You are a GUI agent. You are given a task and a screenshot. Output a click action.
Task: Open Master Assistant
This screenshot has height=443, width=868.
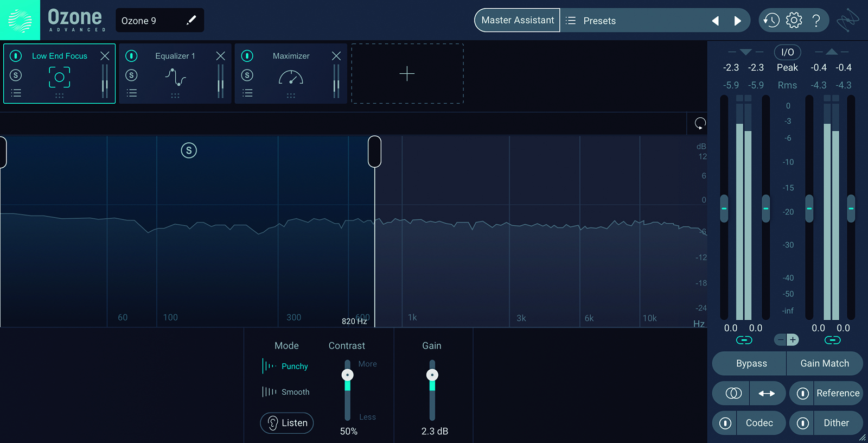[517, 20]
